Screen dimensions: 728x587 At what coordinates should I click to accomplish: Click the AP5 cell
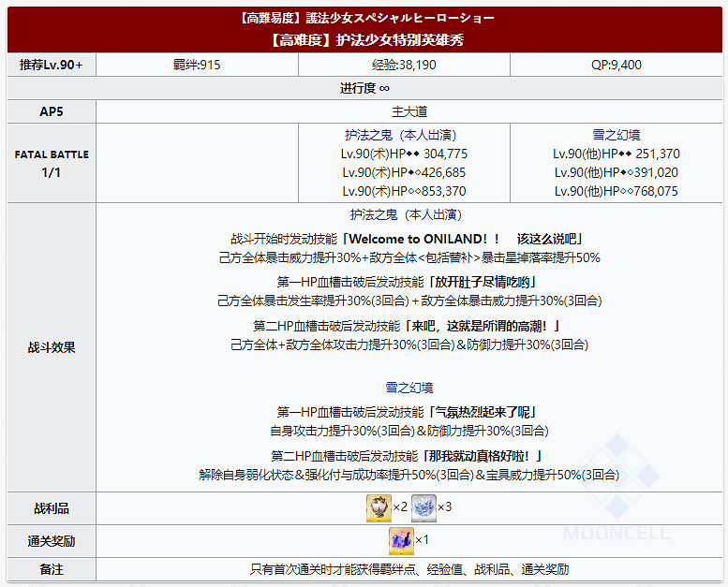[x=52, y=111]
